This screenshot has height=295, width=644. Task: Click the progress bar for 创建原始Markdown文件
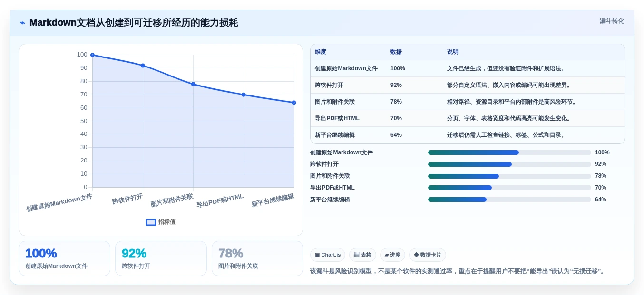(509, 152)
